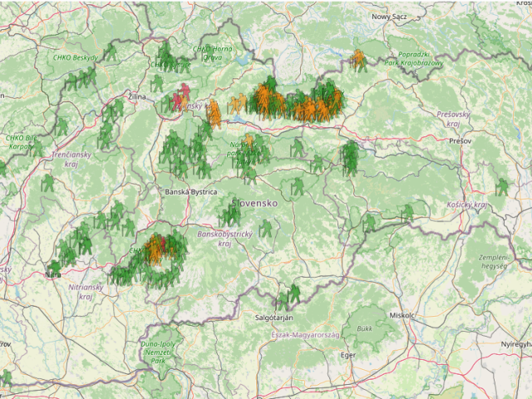Select the green hiker east of Banskobystrický kraj label
Image resolution: width=532 pixels, height=399 pixels.
(266, 229)
